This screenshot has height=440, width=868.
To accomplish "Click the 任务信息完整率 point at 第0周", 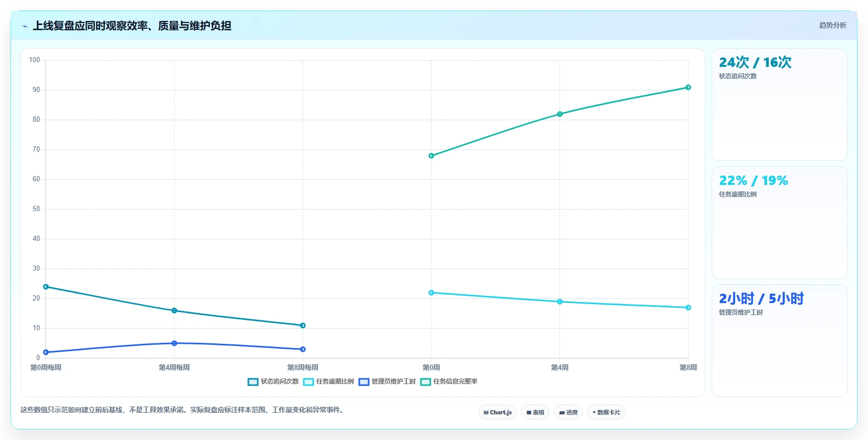I will (x=431, y=156).
